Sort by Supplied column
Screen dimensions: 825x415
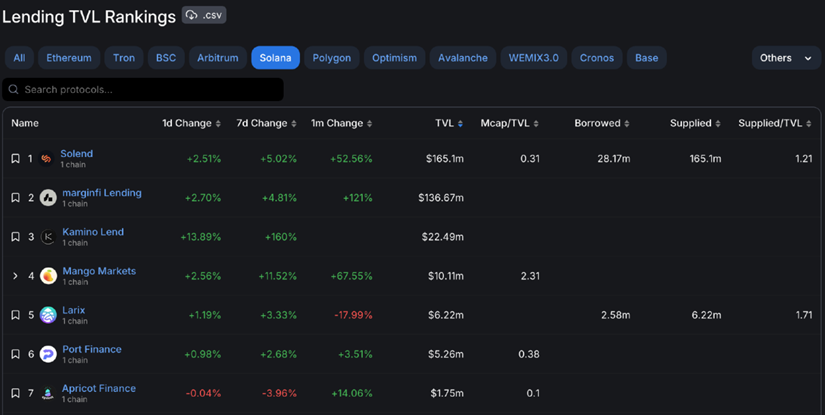tap(695, 123)
